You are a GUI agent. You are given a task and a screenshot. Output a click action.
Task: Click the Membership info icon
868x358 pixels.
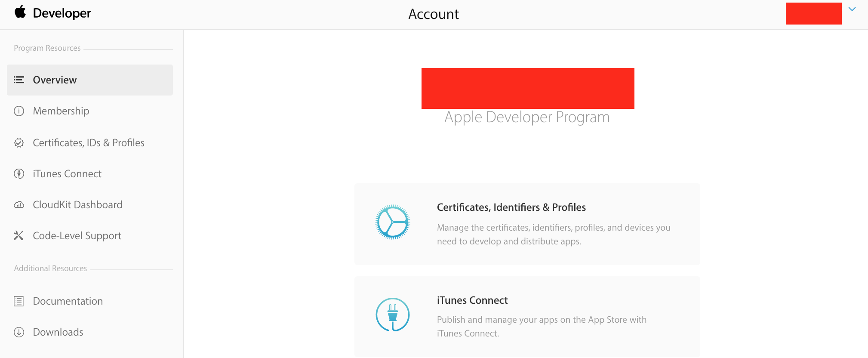tap(18, 111)
